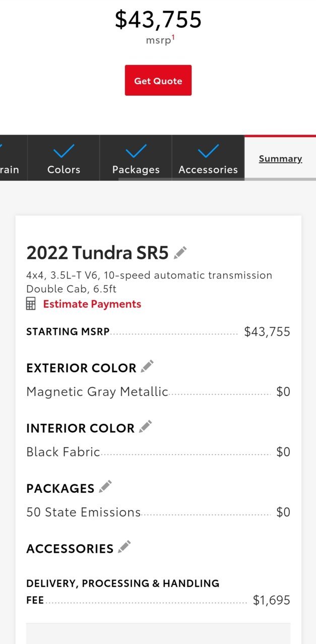The image size is (316, 644).
Task: Click the checkmark above the Packages step
Action: tap(136, 151)
